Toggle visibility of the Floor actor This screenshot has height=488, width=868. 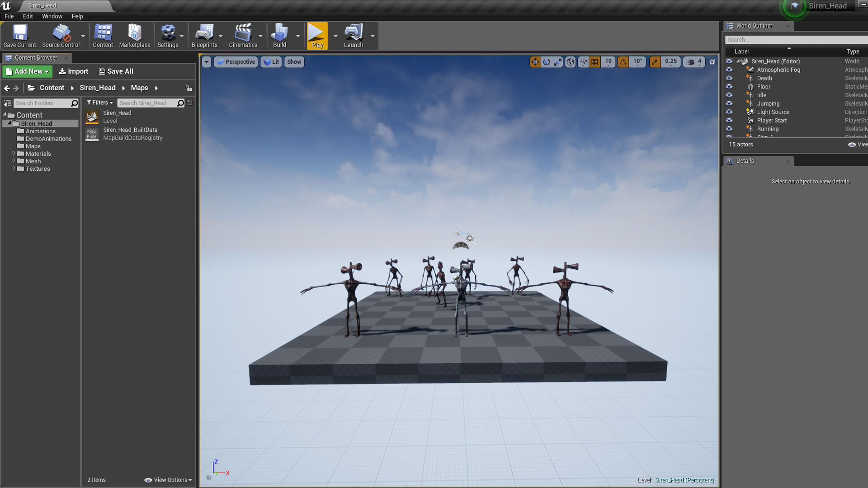click(x=729, y=86)
